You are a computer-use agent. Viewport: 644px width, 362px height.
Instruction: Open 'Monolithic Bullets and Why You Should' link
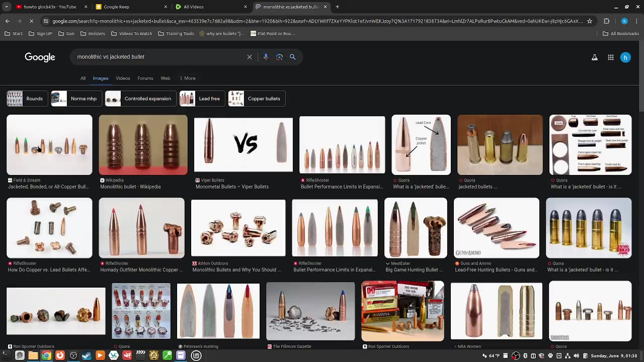click(x=237, y=270)
